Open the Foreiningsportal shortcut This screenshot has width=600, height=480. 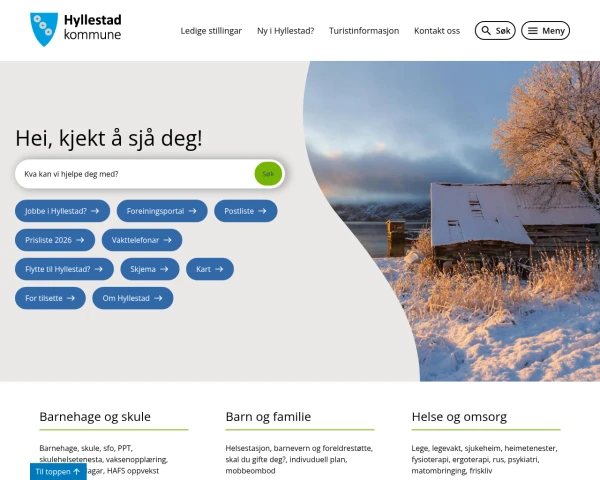click(162, 211)
